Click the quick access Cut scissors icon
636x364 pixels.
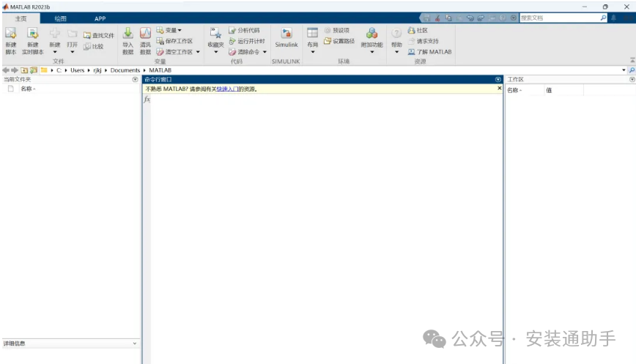click(x=437, y=18)
